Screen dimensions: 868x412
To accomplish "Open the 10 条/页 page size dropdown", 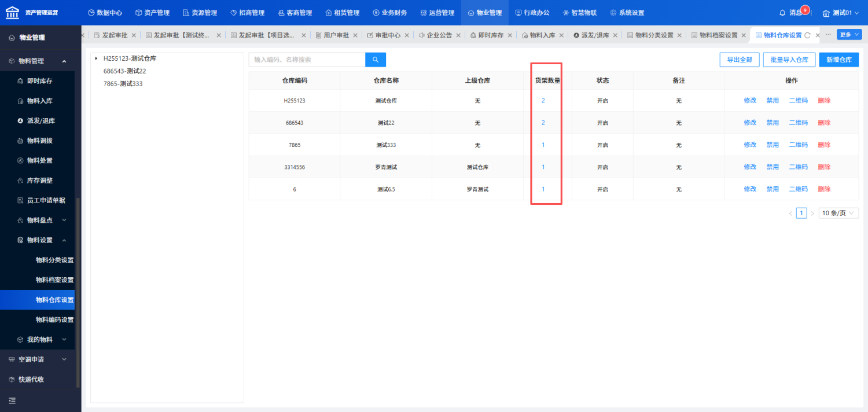I will click(x=838, y=213).
